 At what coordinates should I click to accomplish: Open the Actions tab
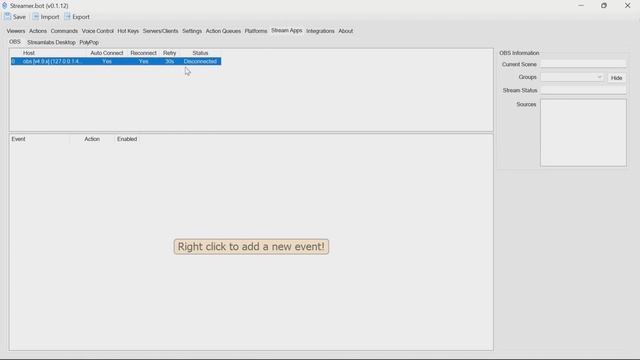(38, 31)
